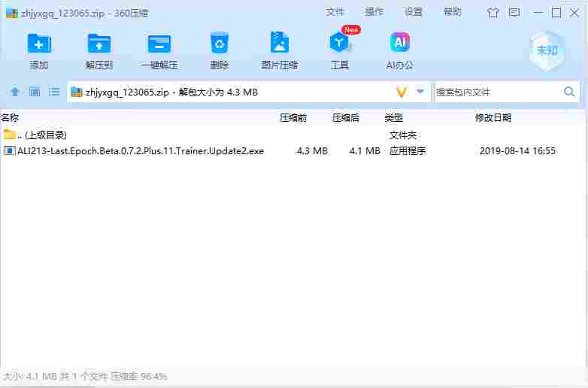Sort by 类型 column header
The height and width of the screenshot is (388, 588).
(x=394, y=118)
